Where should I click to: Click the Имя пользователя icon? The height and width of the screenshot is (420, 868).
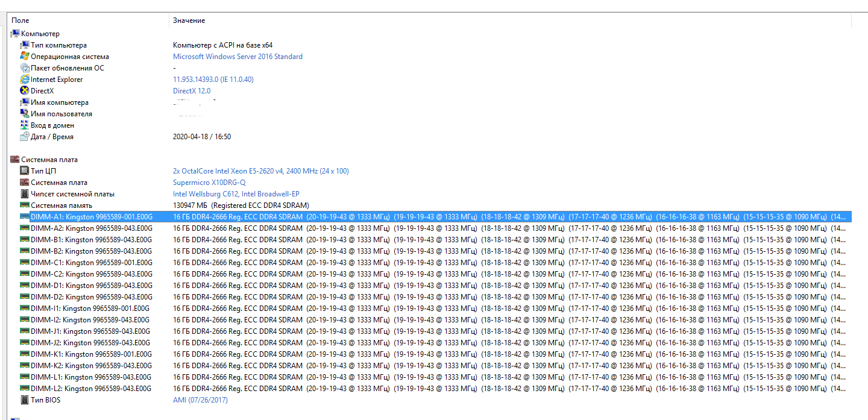pos(25,114)
